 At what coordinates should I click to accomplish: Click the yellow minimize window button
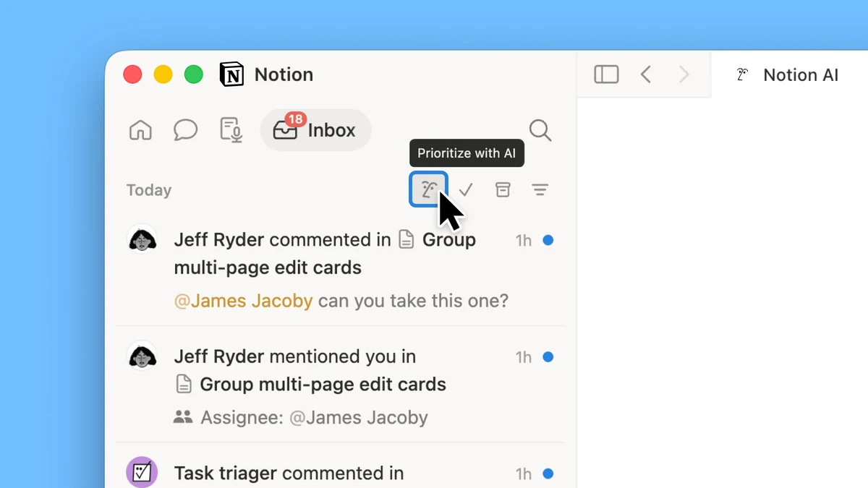coord(163,74)
